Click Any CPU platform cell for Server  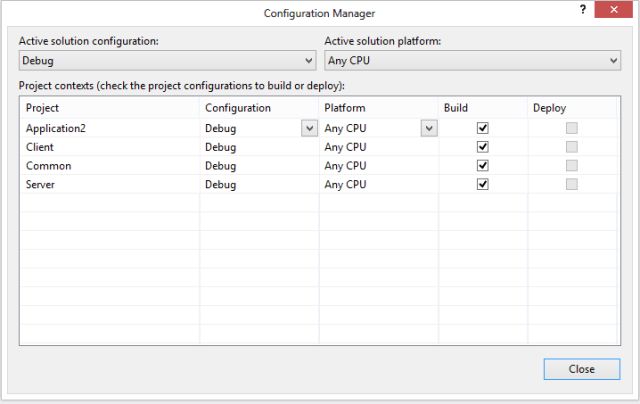345,185
